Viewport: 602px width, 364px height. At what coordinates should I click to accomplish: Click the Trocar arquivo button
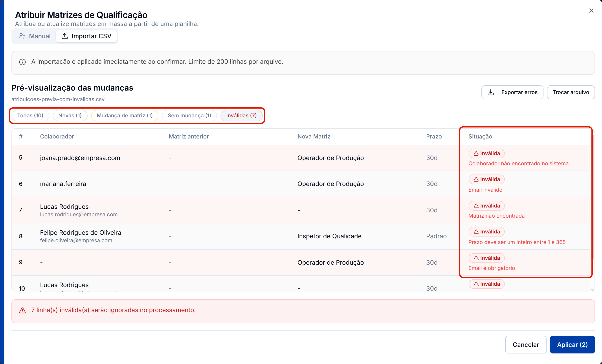571,92
